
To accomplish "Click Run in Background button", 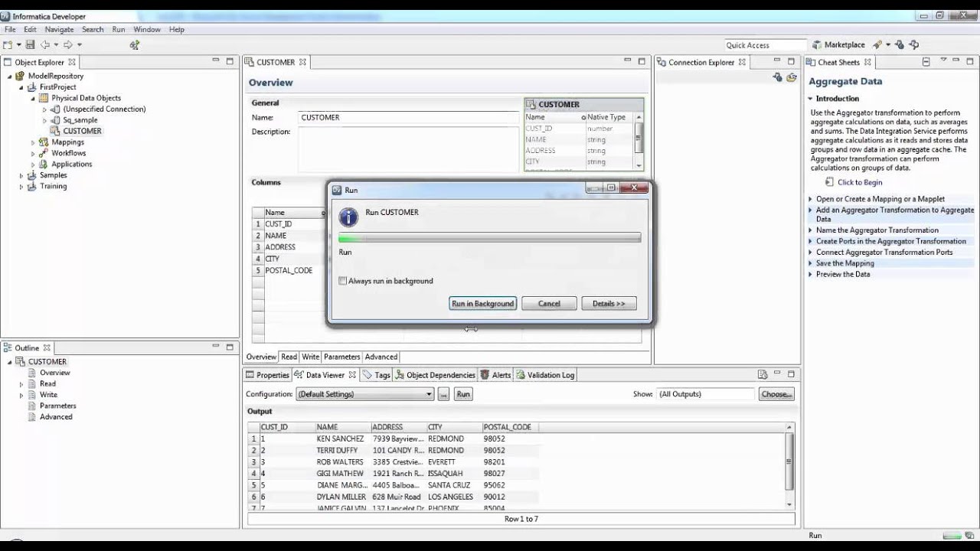I will (x=482, y=304).
